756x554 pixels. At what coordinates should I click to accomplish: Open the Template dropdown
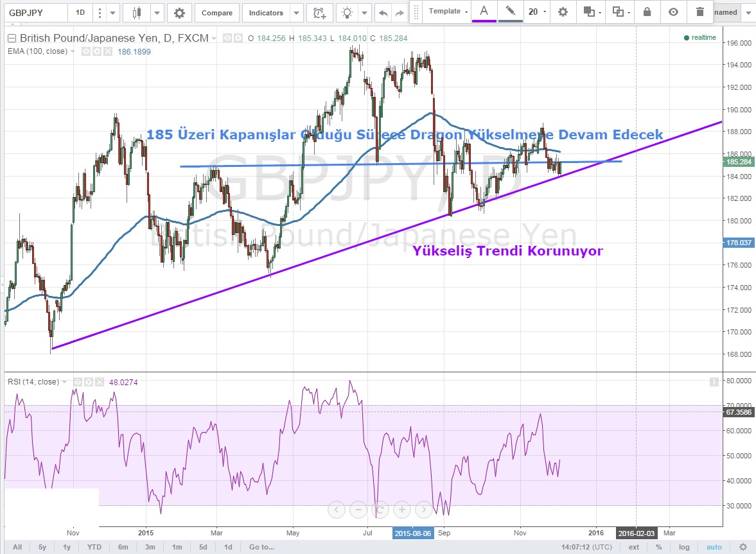[x=448, y=12]
